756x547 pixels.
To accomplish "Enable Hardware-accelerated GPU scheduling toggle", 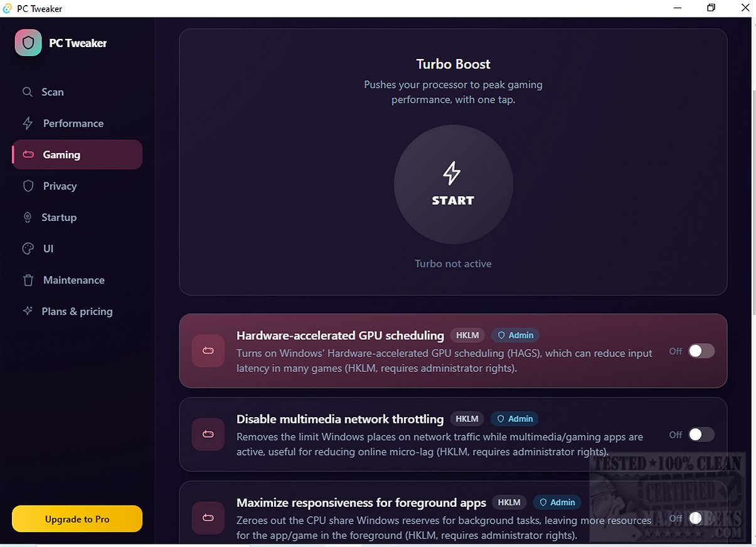I will (x=701, y=351).
